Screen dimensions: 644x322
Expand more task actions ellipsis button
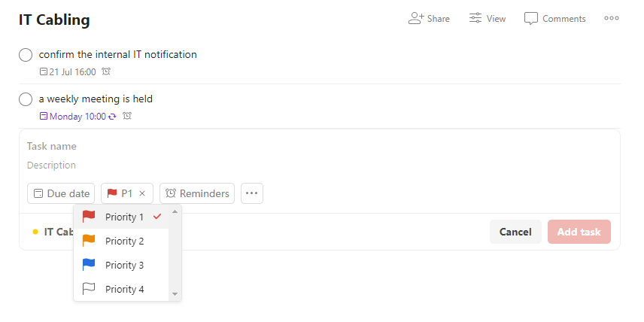click(252, 193)
